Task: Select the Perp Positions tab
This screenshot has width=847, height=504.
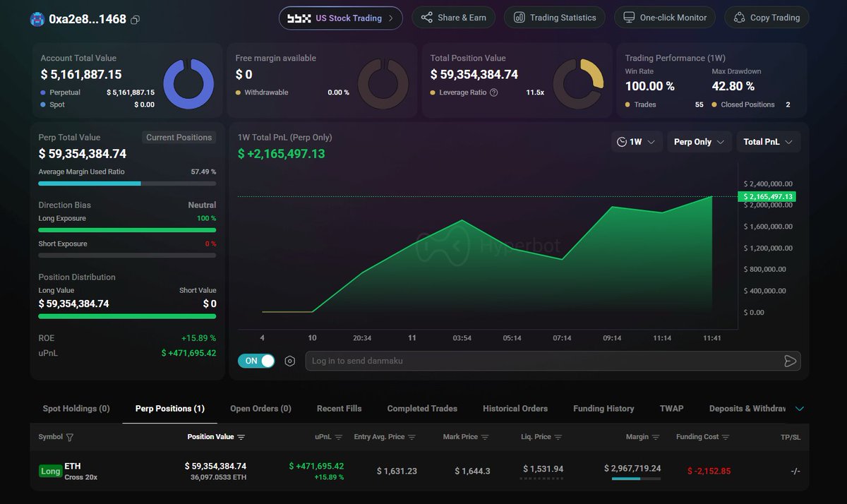Action: [170, 409]
